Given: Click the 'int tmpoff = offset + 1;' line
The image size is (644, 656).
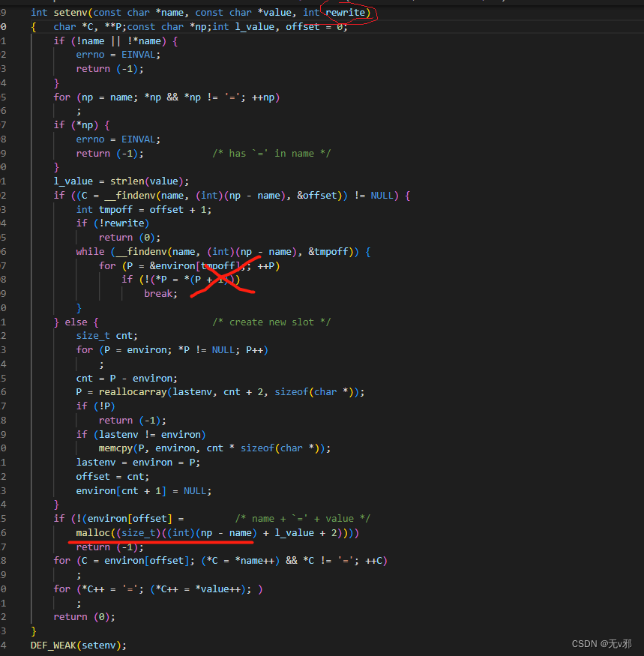Looking at the screenshot, I should point(143,210).
